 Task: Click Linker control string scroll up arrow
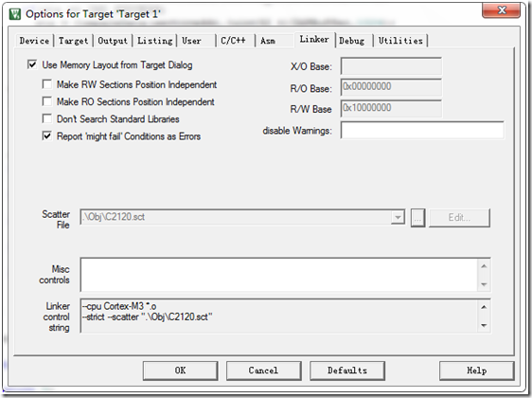tap(484, 307)
